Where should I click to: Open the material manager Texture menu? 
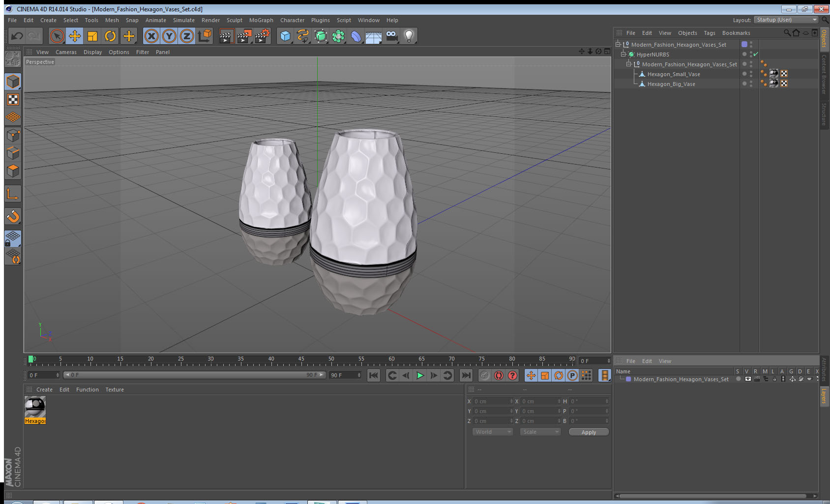coord(115,390)
